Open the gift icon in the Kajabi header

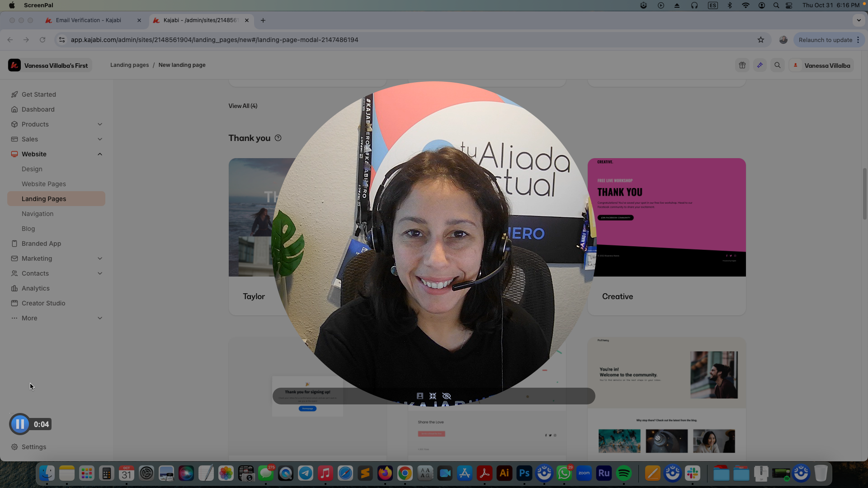pyautogui.click(x=742, y=66)
